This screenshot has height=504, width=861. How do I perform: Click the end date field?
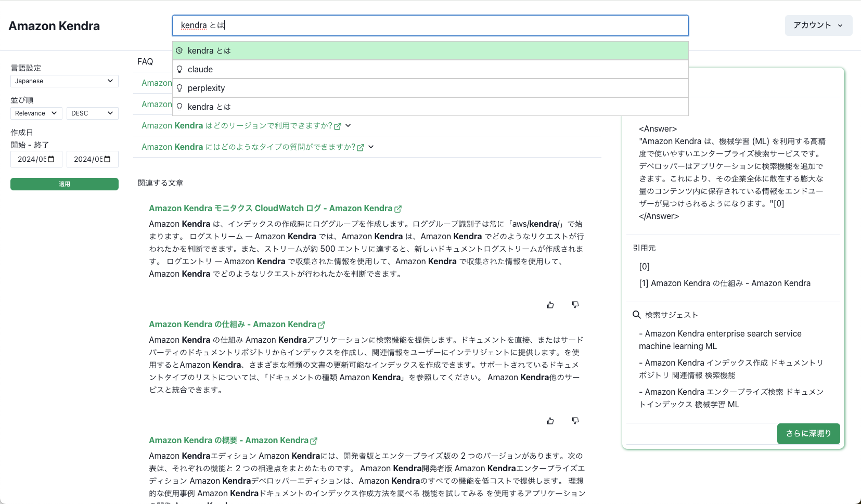point(93,159)
